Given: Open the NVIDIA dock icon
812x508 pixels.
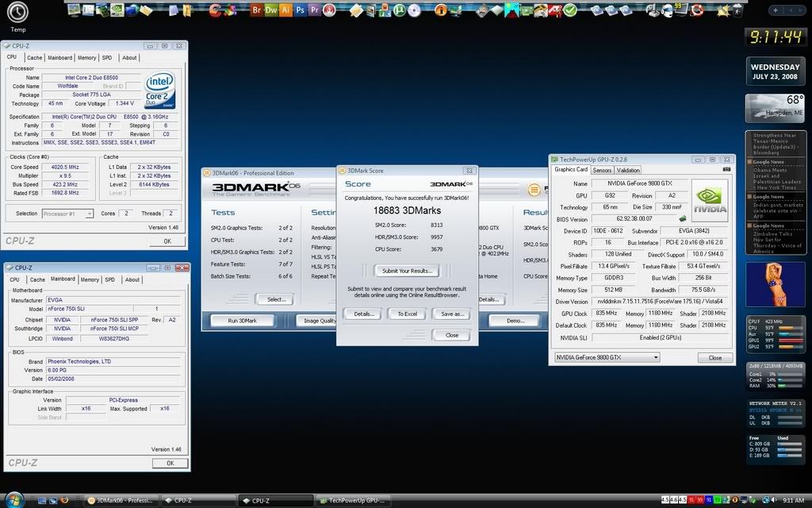Looking at the screenshot, I should pyautogui.click(x=117, y=10).
